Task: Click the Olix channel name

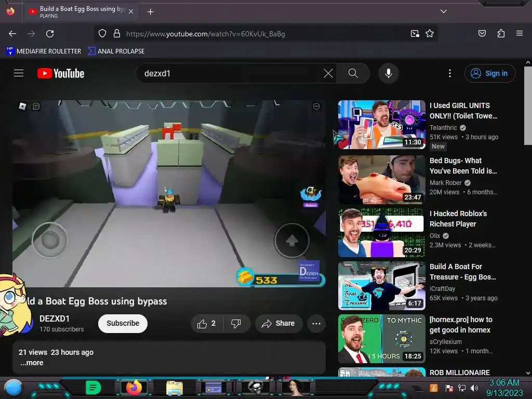Action: [x=435, y=235]
